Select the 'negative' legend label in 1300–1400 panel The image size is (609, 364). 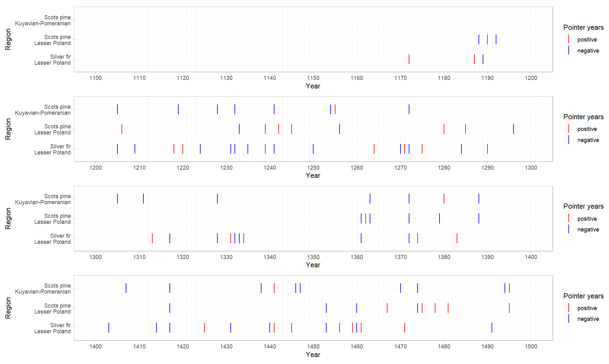pos(588,230)
